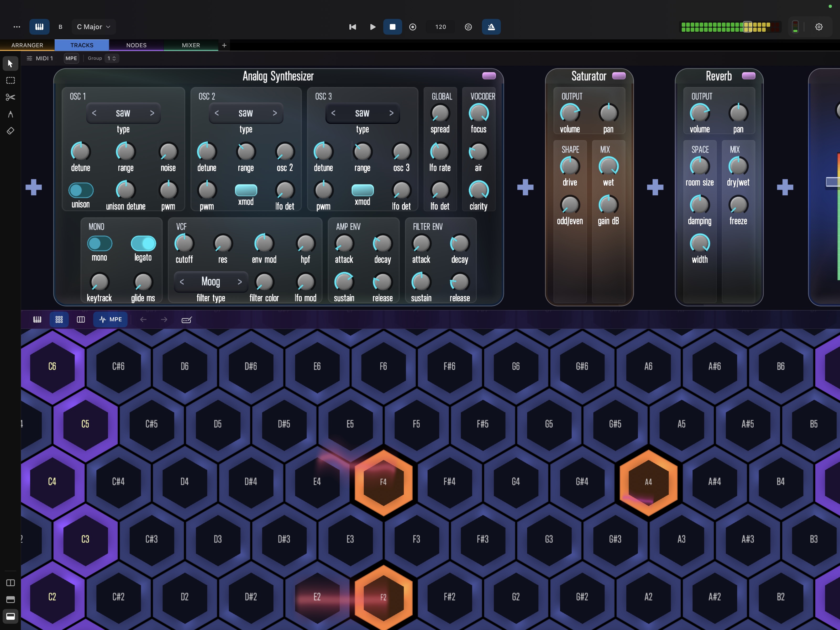Screen dimensions: 840x630
Task: Toggle the piano keyboard button in top bar
Action: point(39,27)
